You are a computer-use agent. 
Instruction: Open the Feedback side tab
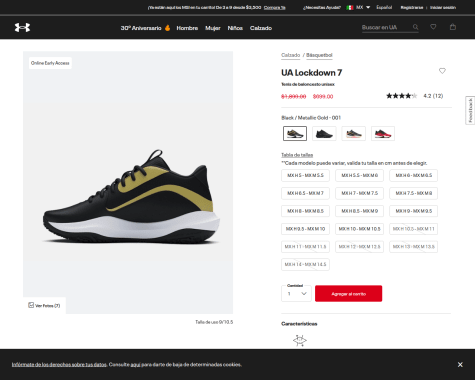[x=470, y=110]
